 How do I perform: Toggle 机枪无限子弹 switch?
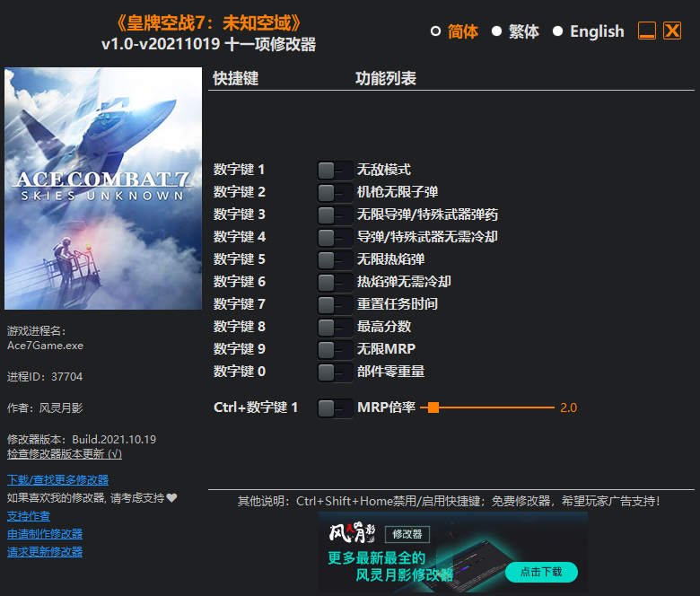335,192
